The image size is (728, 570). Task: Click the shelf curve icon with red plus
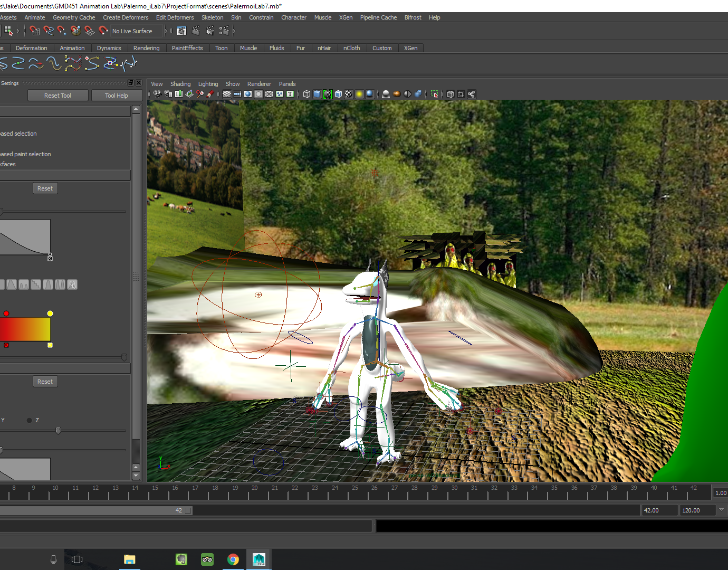pyautogui.click(x=92, y=64)
